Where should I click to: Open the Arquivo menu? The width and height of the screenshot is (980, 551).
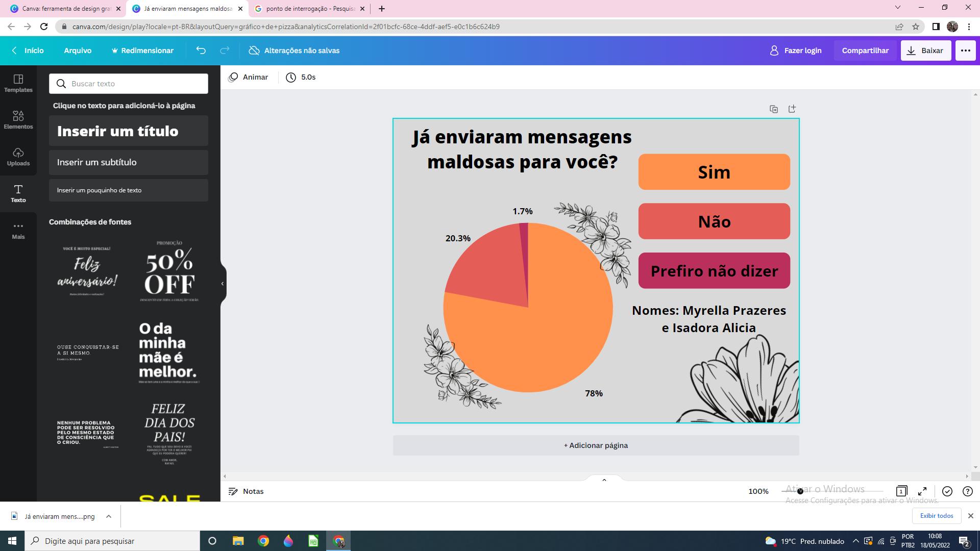(78, 51)
